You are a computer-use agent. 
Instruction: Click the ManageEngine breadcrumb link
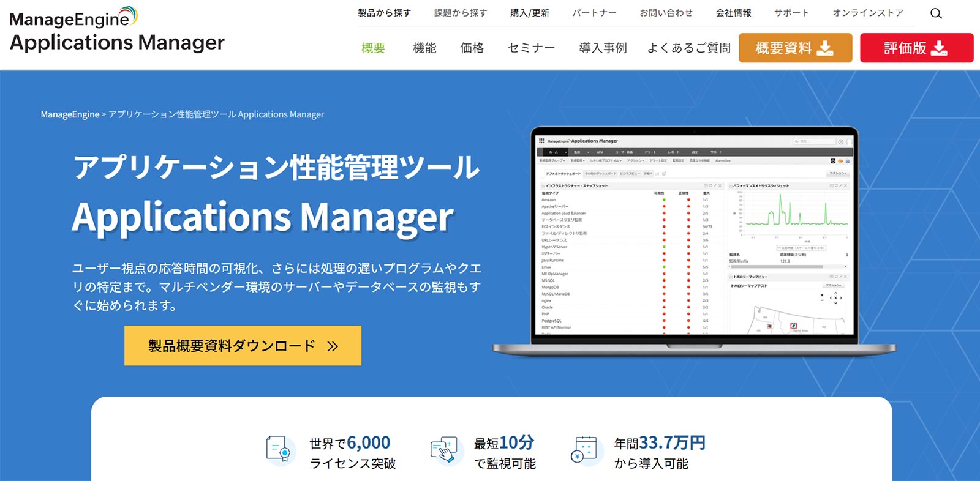[x=70, y=114]
